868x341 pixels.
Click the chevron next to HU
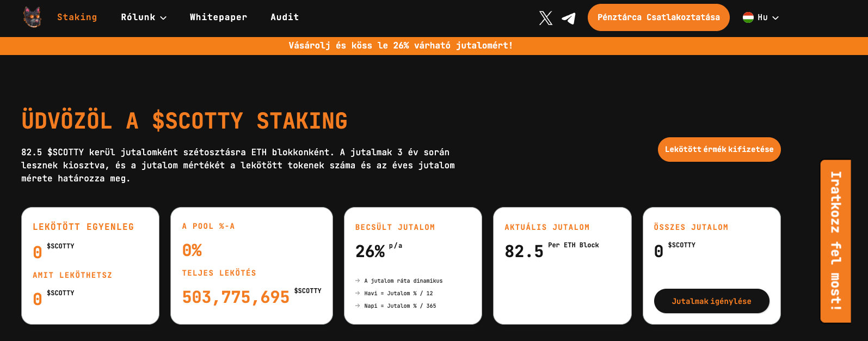click(775, 18)
